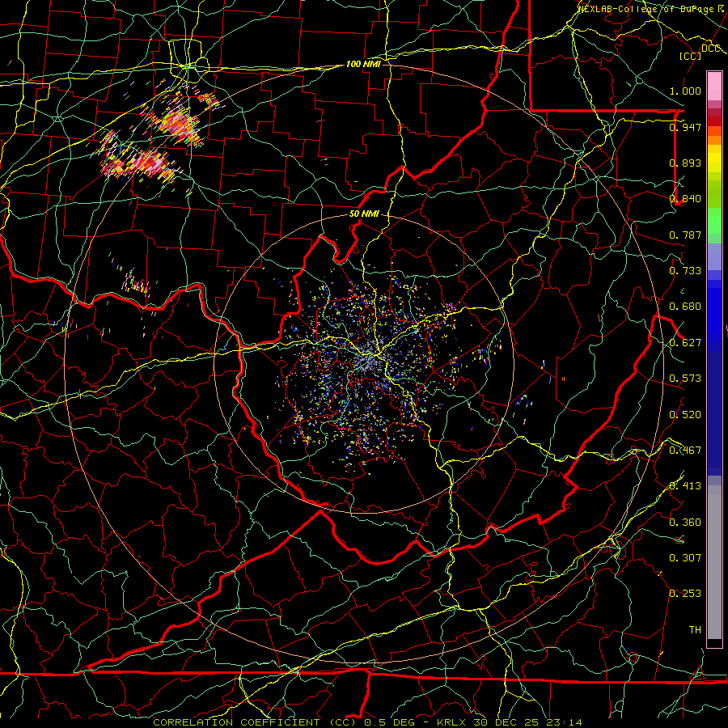728x728 pixels.
Task: Click the 0.520 legend value
Action: coord(685,415)
